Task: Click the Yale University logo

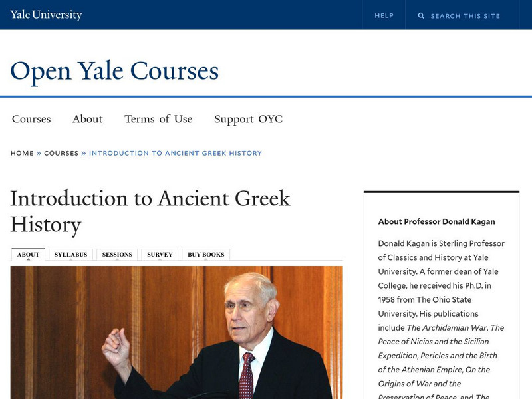Action: [x=46, y=15]
